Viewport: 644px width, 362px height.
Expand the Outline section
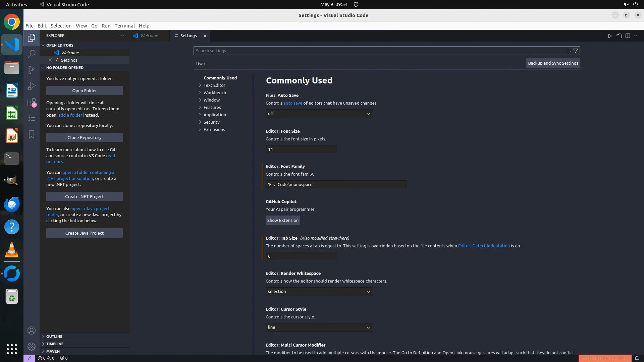(54, 337)
